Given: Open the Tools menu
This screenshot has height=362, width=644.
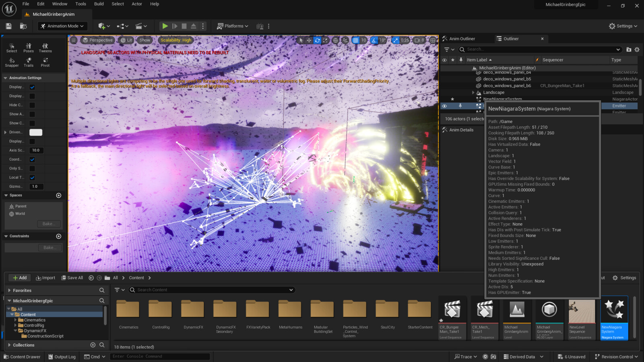Looking at the screenshot, I should 80,4.
